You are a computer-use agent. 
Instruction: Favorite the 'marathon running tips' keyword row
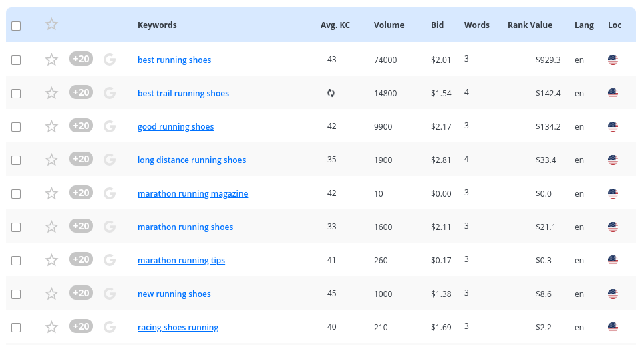click(51, 260)
